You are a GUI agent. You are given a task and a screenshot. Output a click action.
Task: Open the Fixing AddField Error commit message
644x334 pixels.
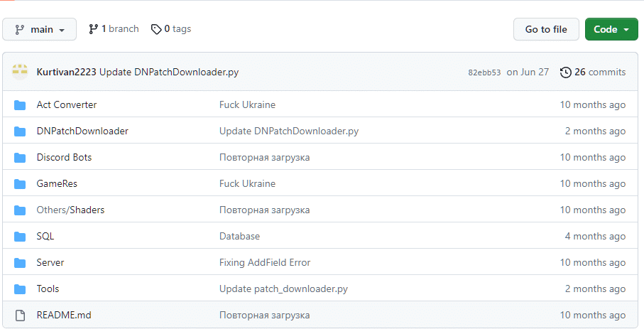(265, 262)
